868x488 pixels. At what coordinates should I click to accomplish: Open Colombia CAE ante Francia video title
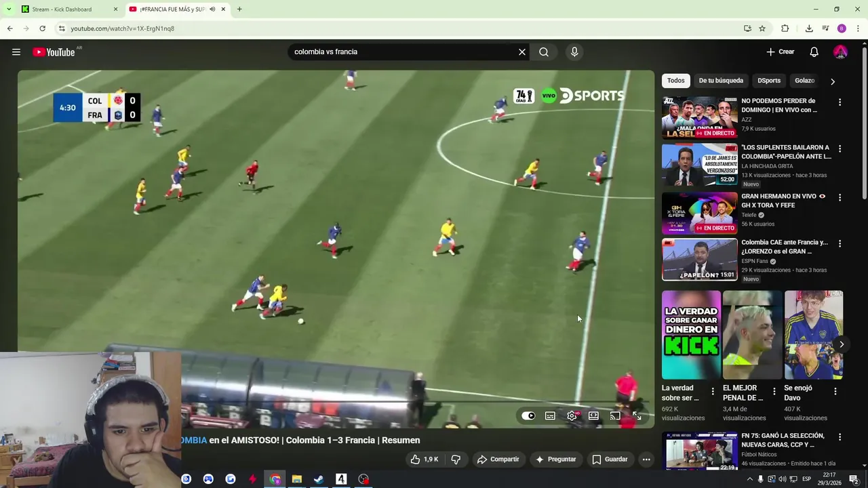[x=785, y=247]
